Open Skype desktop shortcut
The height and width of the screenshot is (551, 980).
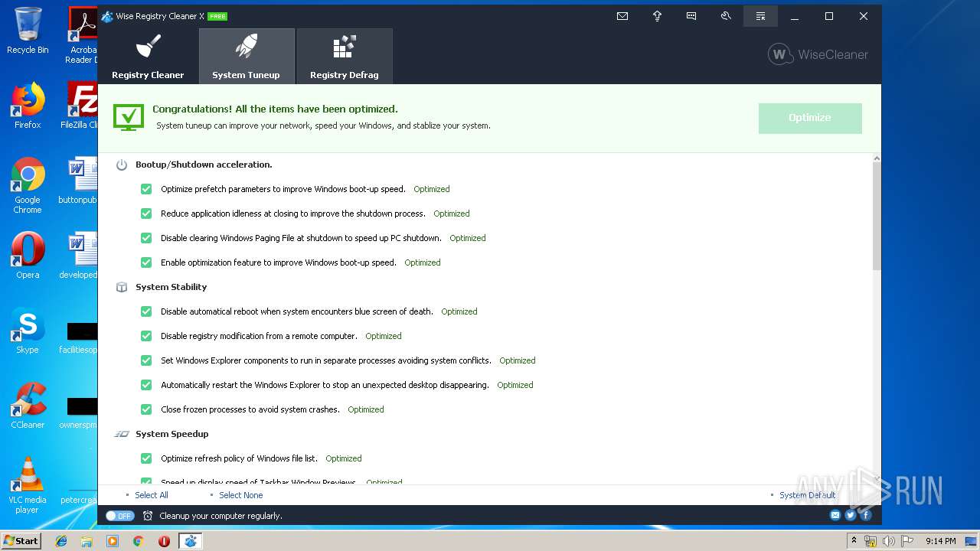pos(28,331)
